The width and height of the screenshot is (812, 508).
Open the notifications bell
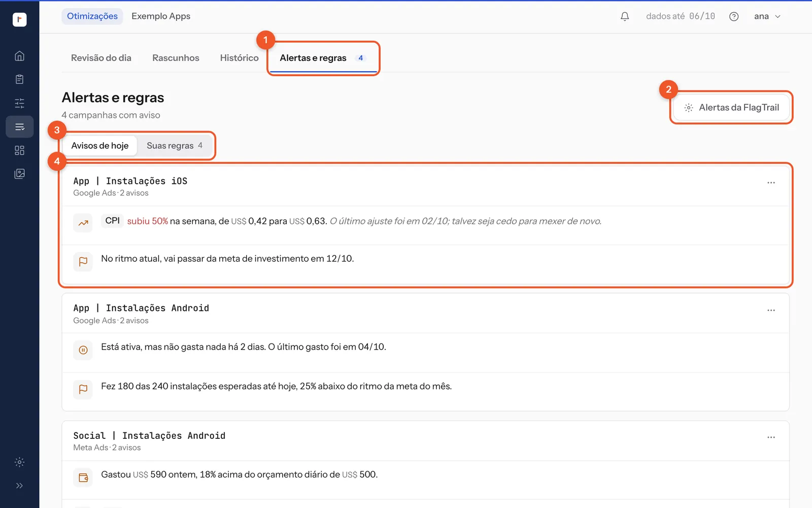coord(625,17)
